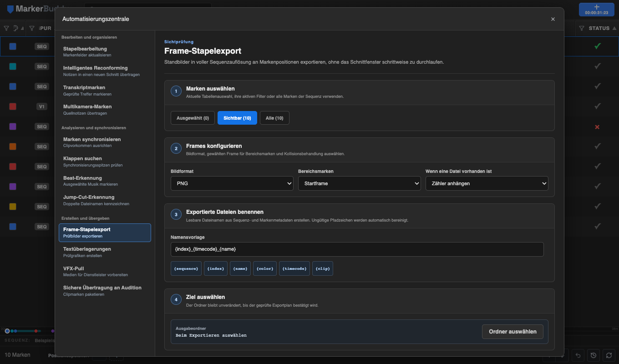This screenshot has height=364, width=619.
Task: Click the plus add-marker button with timecode
Action: click(x=597, y=10)
